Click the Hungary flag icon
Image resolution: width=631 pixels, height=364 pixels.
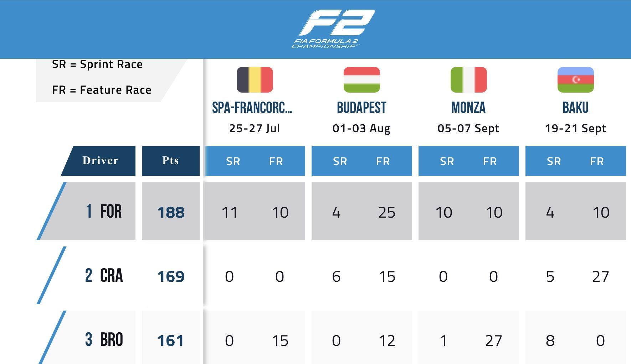pyautogui.click(x=361, y=80)
